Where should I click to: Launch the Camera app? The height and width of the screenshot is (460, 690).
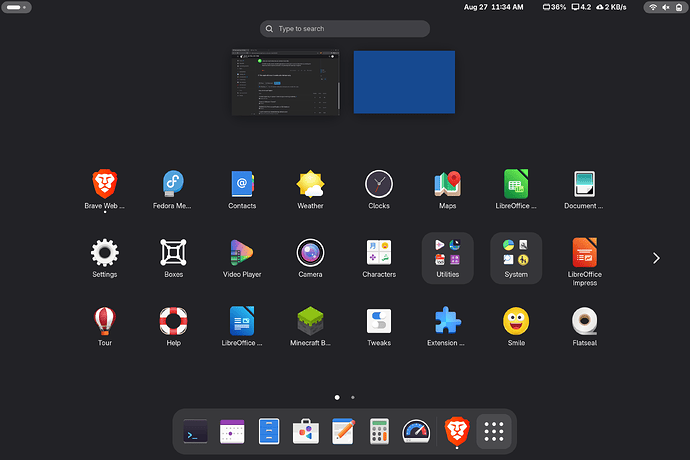[x=310, y=258]
